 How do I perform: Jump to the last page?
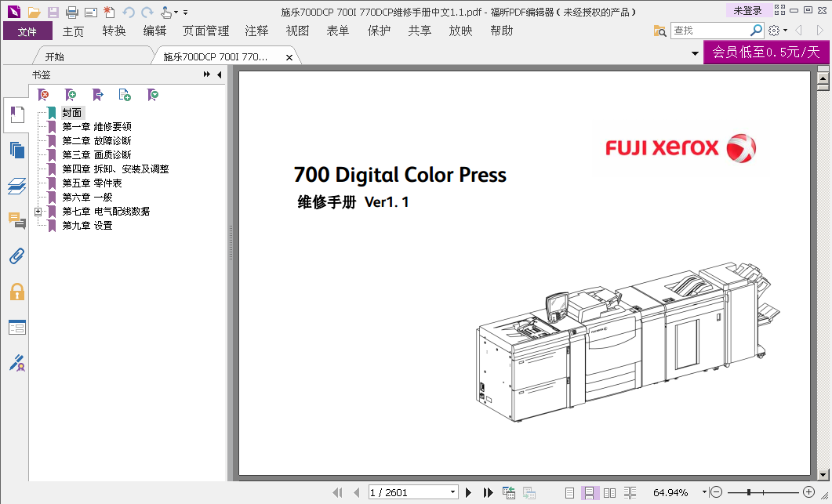tap(489, 493)
